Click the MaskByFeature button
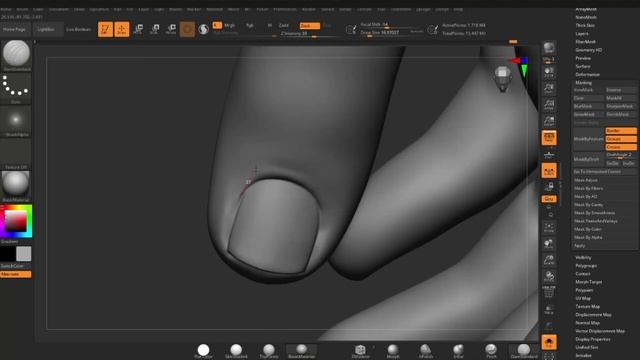This screenshot has height=360, width=640. [588, 139]
